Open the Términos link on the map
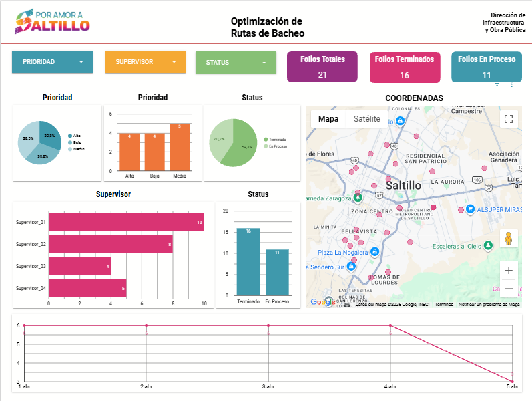 pyautogui.click(x=444, y=305)
